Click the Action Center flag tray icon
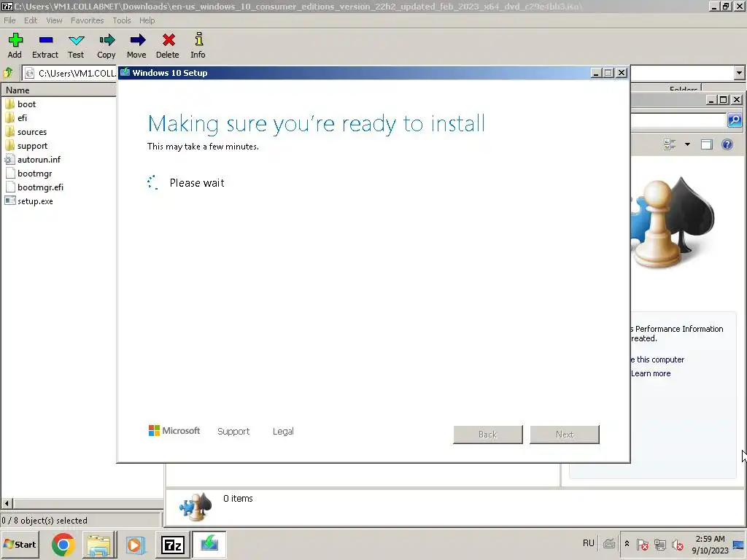This screenshot has width=747, height=560. [x=642, y=544]
